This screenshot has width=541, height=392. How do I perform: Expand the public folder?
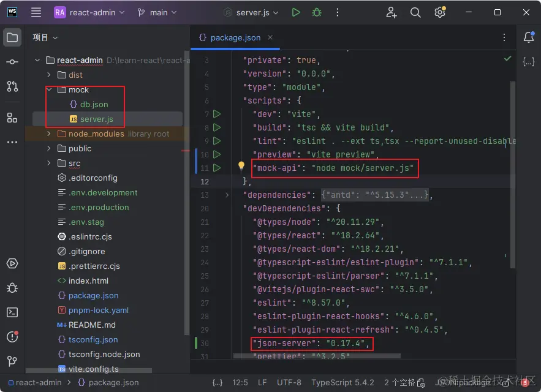[48, 148]
